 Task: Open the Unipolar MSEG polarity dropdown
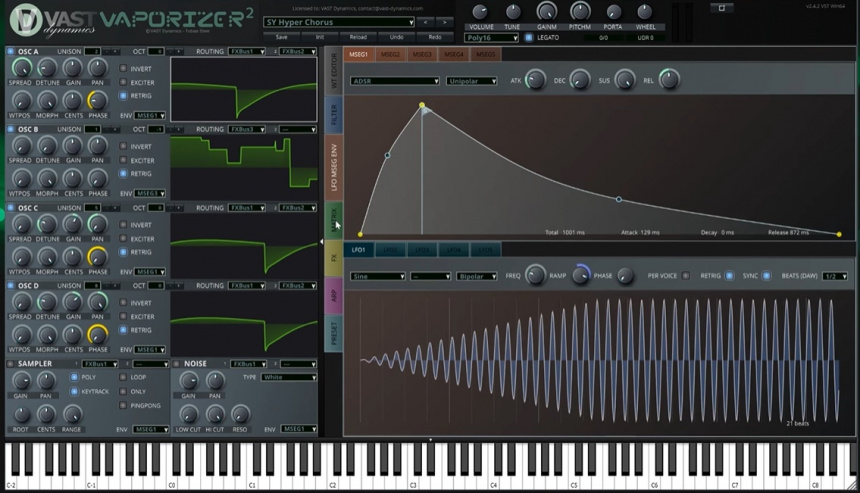pos(472,81)
